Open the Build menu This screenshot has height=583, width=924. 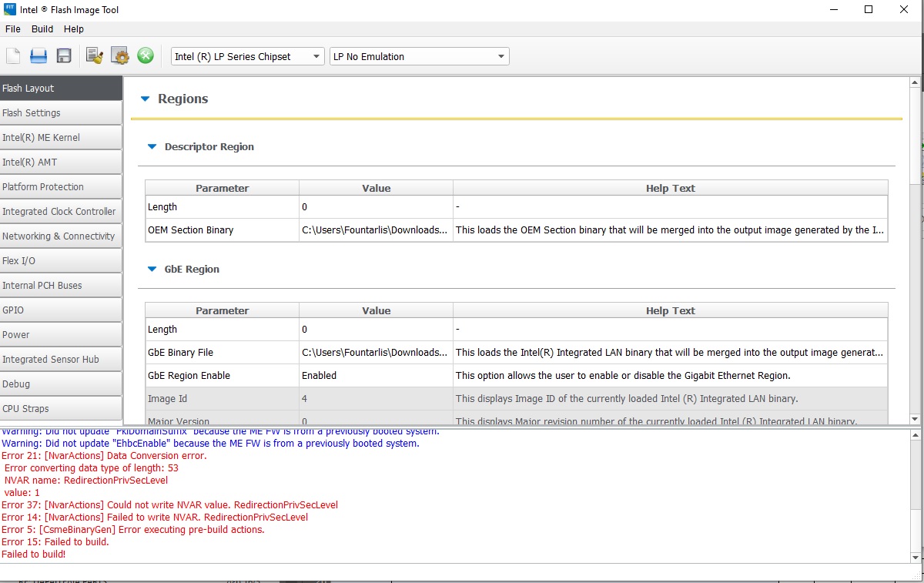[x=42, y=29]
